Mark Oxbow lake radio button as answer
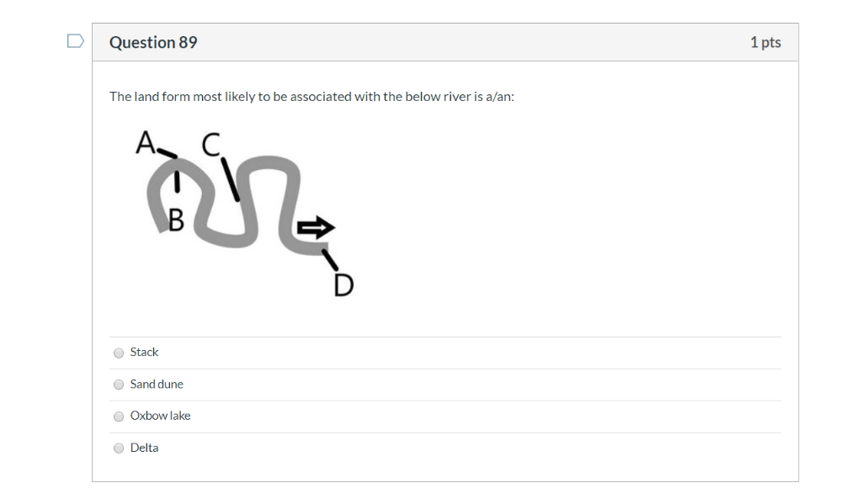The image size is (862, 504). tap(119, 416)
